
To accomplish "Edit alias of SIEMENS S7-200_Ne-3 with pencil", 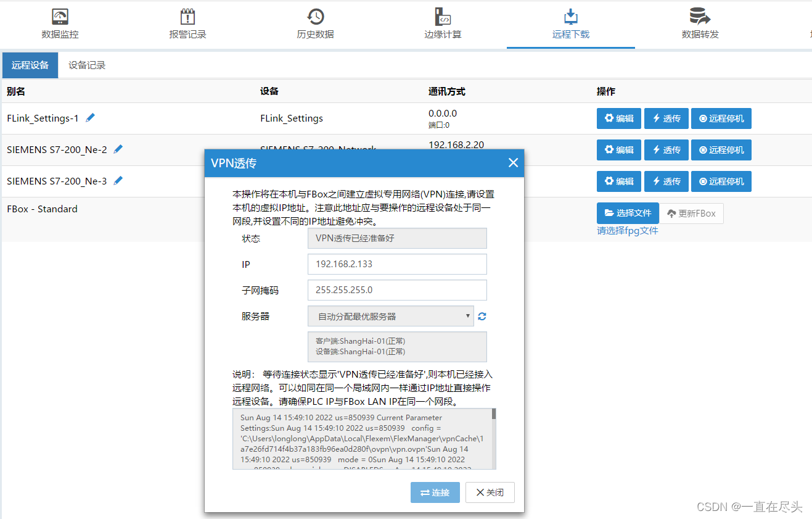I will (118, 180).
